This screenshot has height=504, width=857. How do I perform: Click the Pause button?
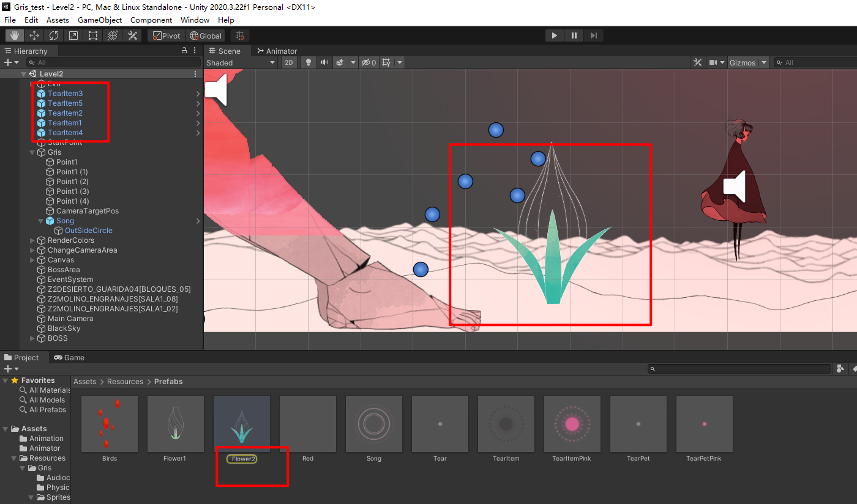tap(574, 35)
